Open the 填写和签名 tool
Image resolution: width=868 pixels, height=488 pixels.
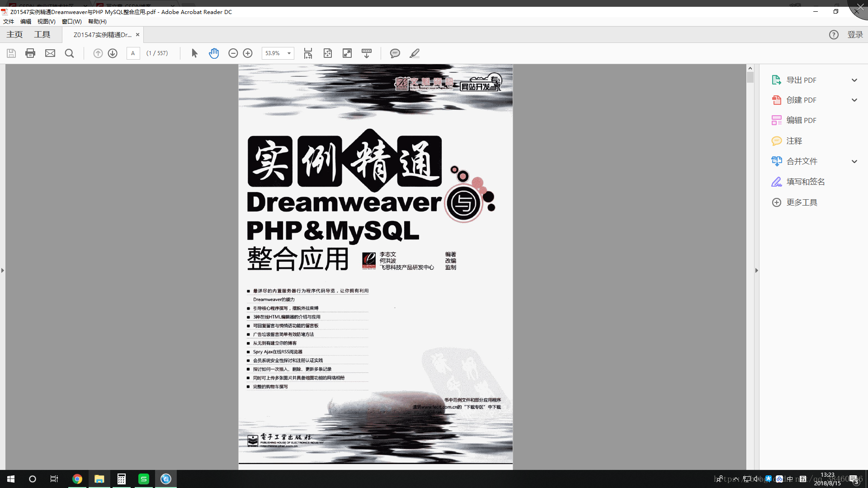point(806,182)
